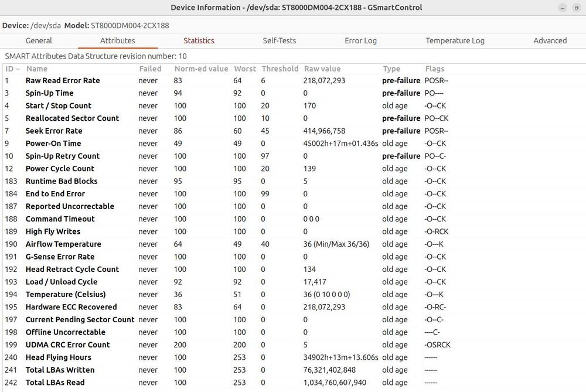The width and height of the screenshot is (586, 392).
Task: Open the Temperature Log tab
Action: 455,41
